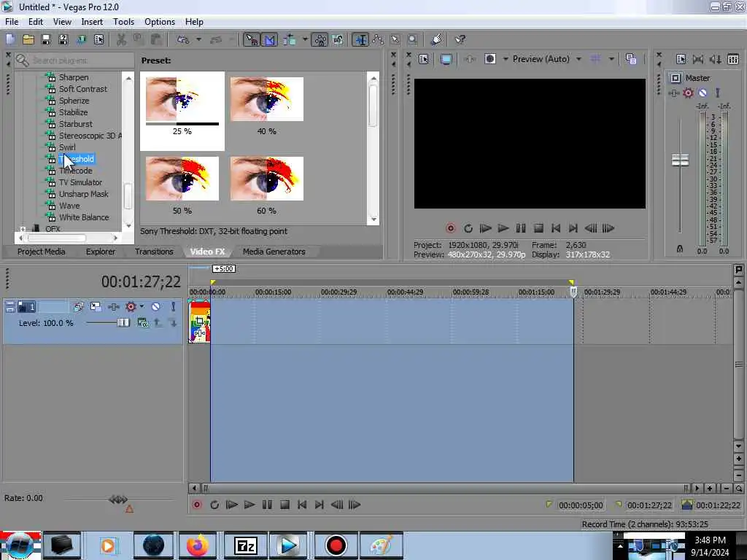Image resolution: width=747 pixels, height=560 pixels.
Task: Copy preview snapshot to clipboard icon
Action: pos(631,59)
